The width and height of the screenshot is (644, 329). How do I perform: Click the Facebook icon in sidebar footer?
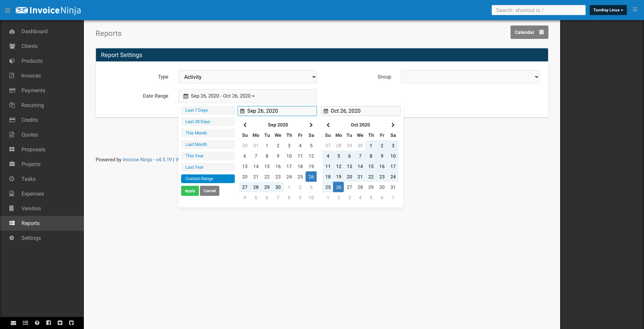point(49,323)
